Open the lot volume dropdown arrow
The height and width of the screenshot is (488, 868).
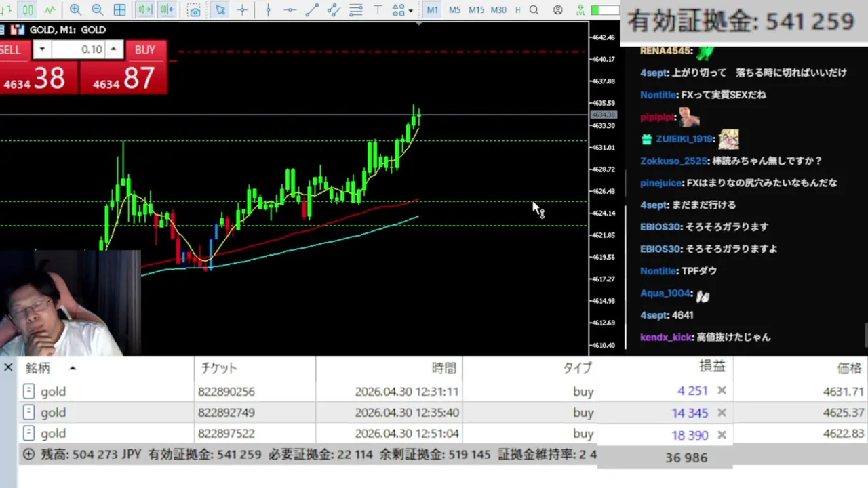pyautogui.click(x=42, y=49)
